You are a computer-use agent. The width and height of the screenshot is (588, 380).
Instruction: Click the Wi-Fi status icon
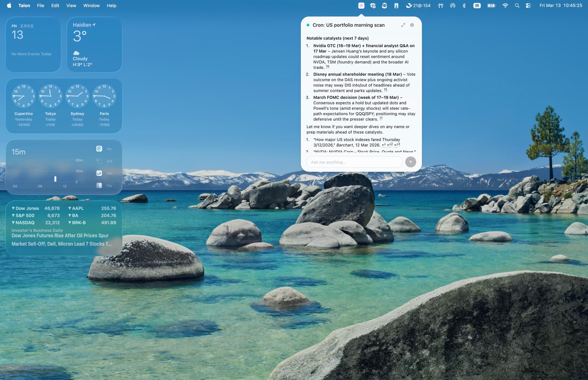coord(505,6)
